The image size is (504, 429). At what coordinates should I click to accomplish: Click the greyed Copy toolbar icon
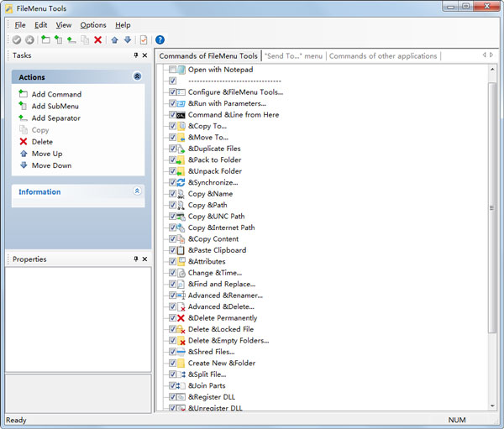pos(85,39)
